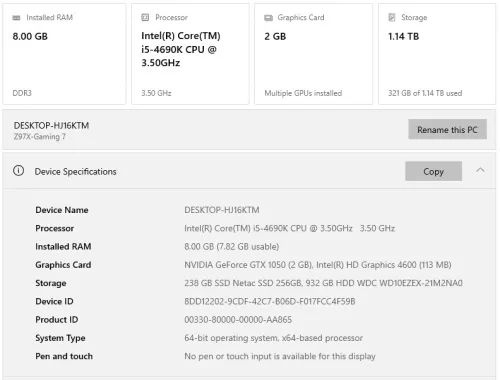This screenshot has width=500, height=380.
Task: Select the DDR3 label in RAM card
Action: click(x=22, y=93)
